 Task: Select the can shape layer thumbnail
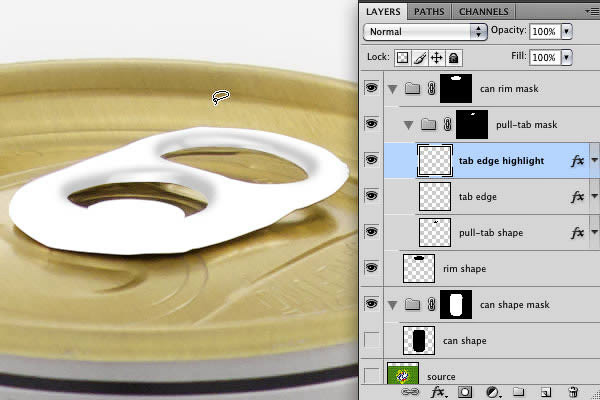(x=419, y=341)
